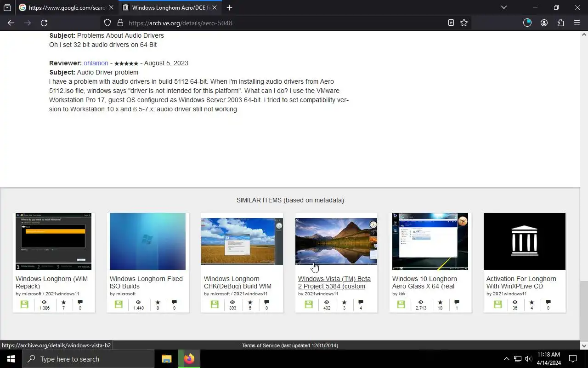
Task: Open the taskbar clock and calendar
Action: 549,359
